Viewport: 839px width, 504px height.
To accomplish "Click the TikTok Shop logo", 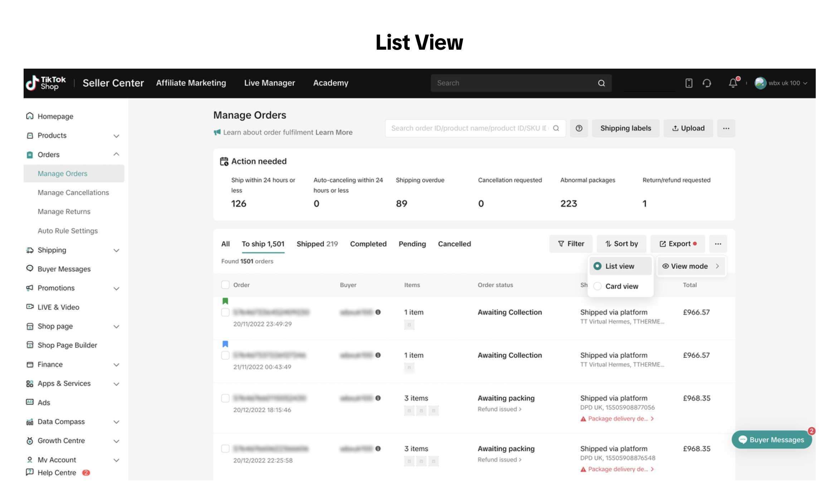I will coord(46,83).
